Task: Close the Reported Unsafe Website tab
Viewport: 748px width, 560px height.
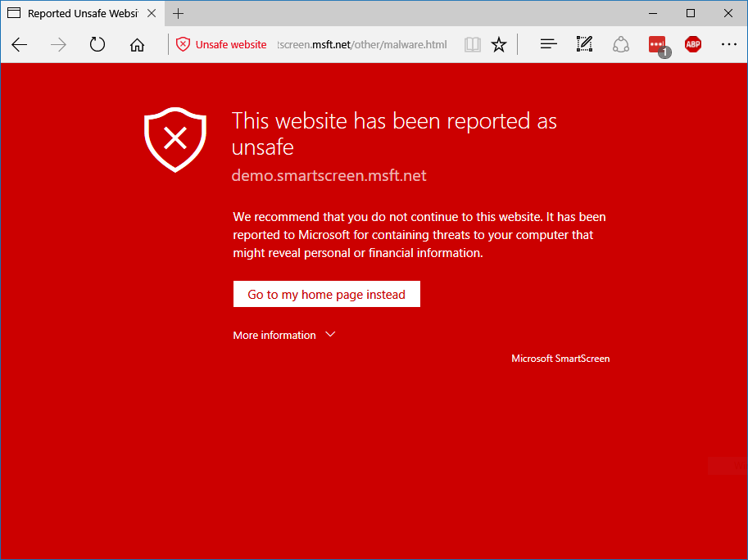Action: pos(152,13)
